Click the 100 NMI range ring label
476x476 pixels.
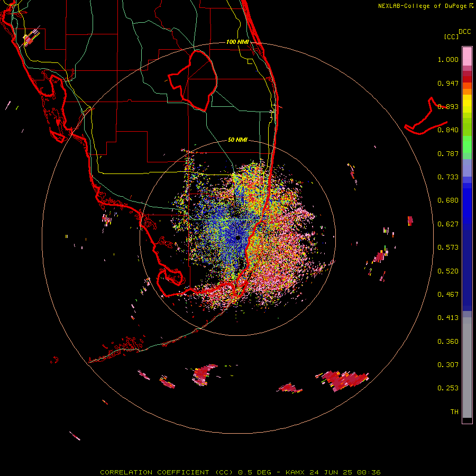(x=237, y=42)
